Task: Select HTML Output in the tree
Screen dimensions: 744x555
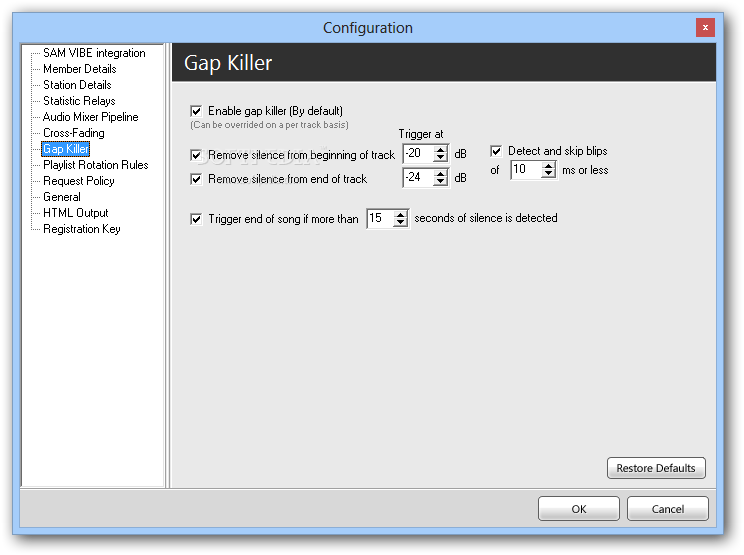Action: 75,213
